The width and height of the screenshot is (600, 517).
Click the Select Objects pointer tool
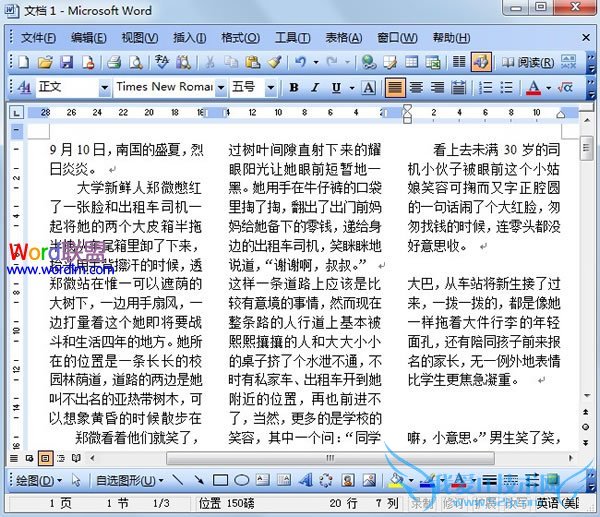(x=77, y=480)
